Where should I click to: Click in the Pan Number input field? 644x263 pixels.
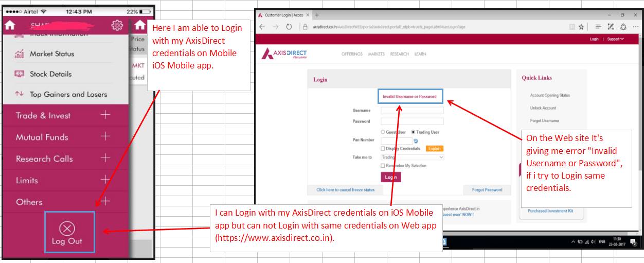tap(397, 141)
